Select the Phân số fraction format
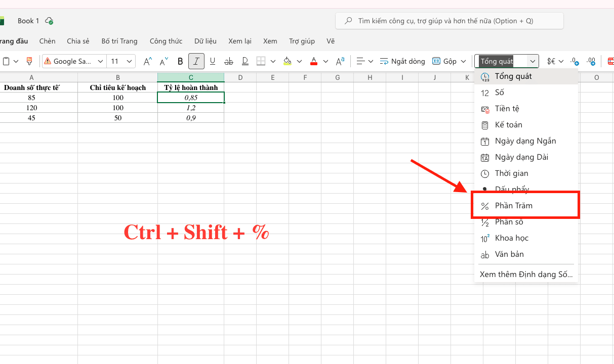 (x=526, y=222)
